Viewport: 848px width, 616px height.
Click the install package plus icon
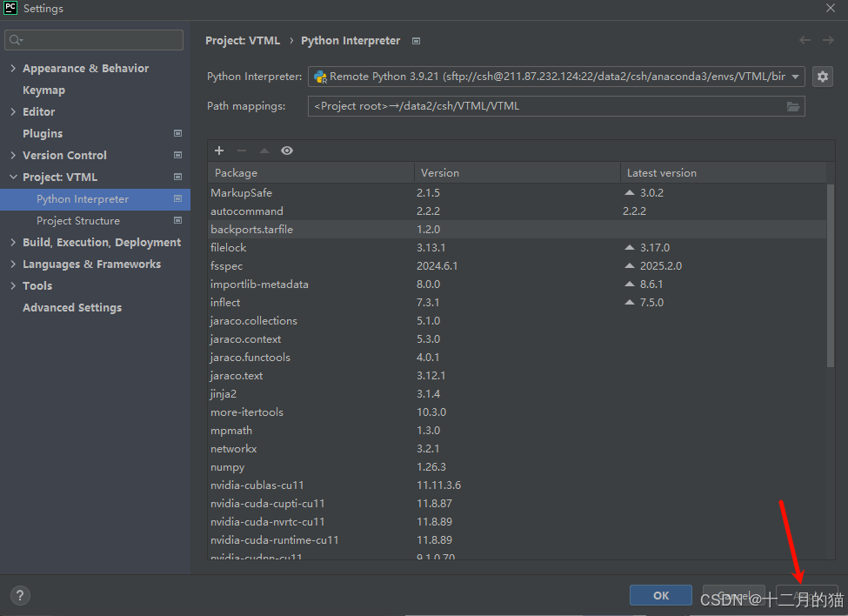(x=219, y=151)
